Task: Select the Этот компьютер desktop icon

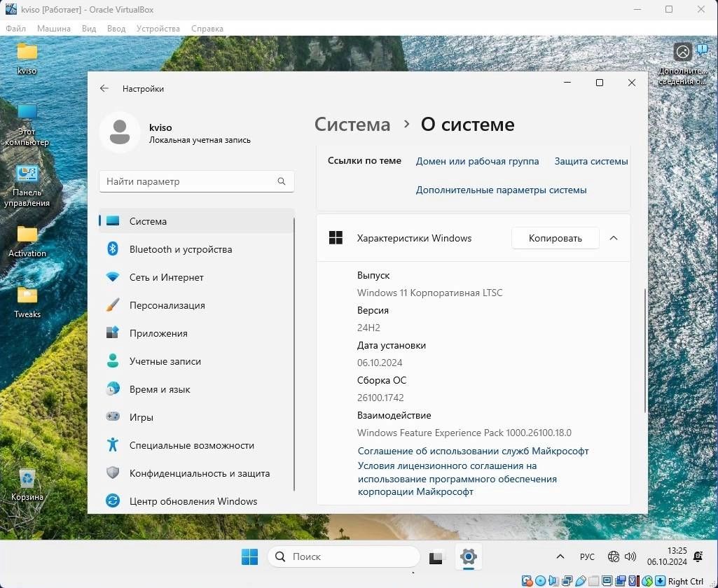Action: click(27, 125)
